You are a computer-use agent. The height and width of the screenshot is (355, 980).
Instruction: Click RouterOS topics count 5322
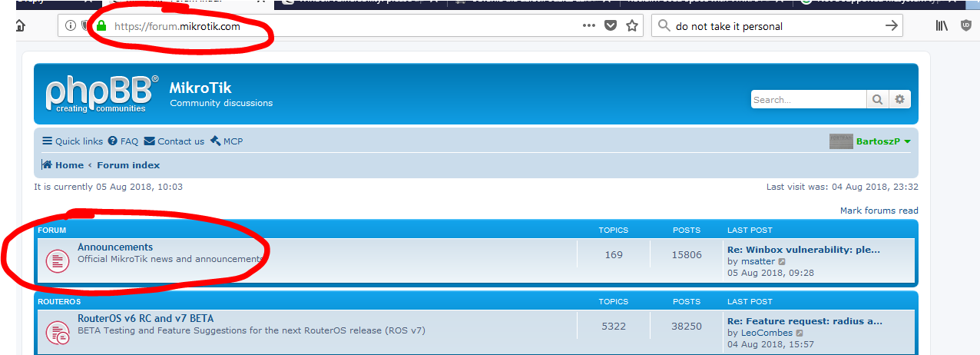614,326
